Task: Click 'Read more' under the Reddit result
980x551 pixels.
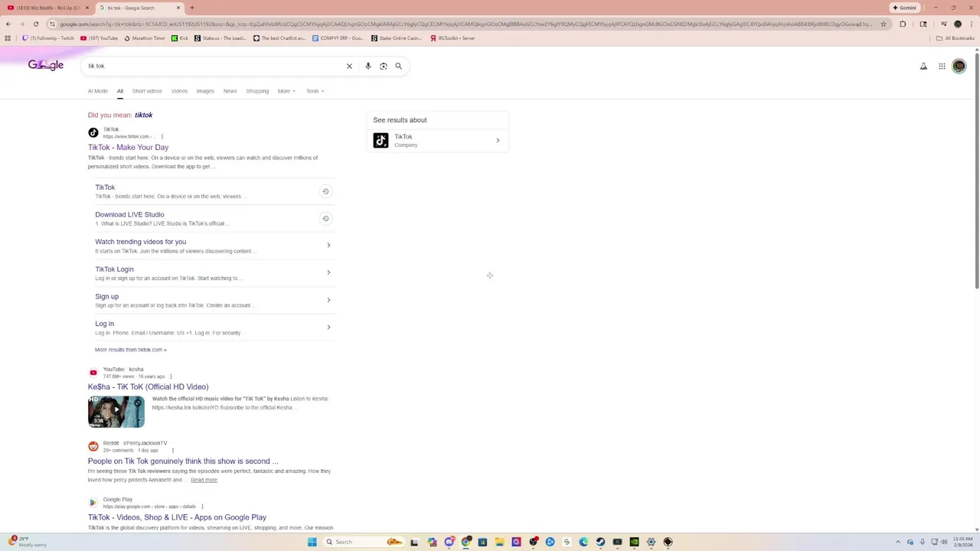Action: [204, 480]
